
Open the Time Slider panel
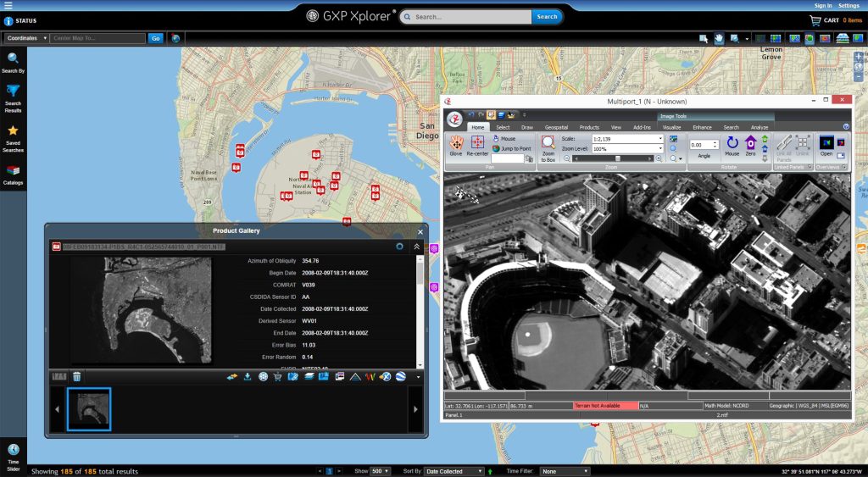[x=13, y=453]
